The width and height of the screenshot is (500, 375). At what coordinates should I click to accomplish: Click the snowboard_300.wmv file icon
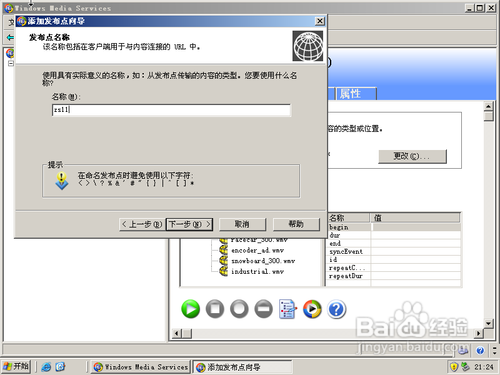tap(223, 261)
